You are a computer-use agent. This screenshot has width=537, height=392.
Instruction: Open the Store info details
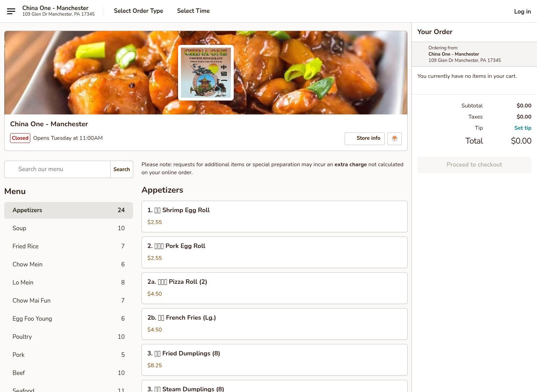click(364, 138)
